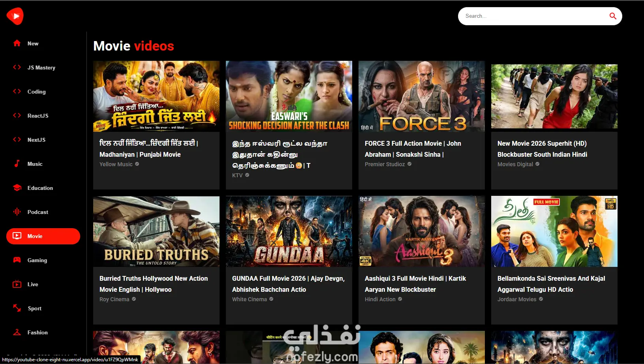The height and width of the screenshot is (364, 644).
Task: Open the Madhaniyan Punjabi Movie thumbnail
Action: [156, 96]
